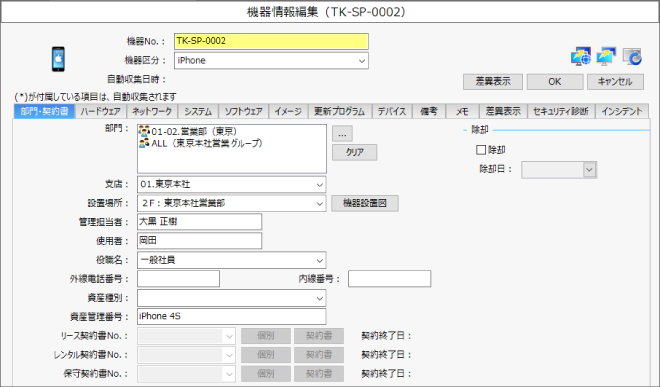Open the 資産種別 dropdown

tap(232, 298)
